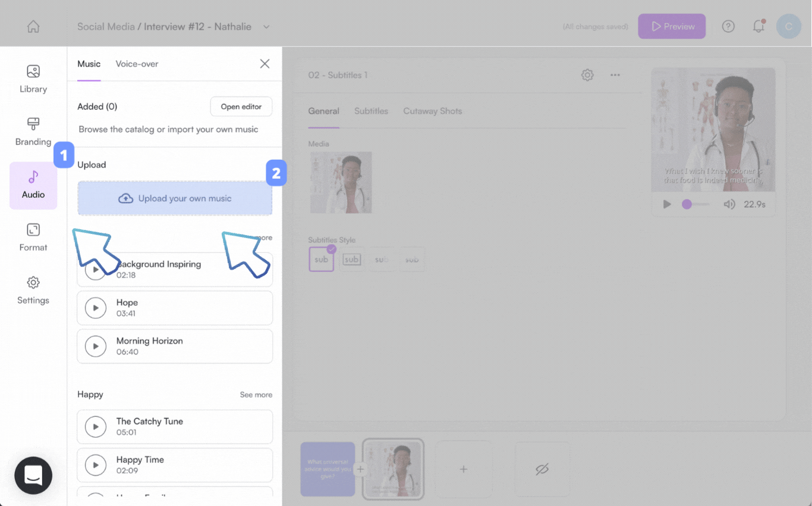This screenshot has height=506, width=812.
Task: Click Upload your own music
Action: 175,198
